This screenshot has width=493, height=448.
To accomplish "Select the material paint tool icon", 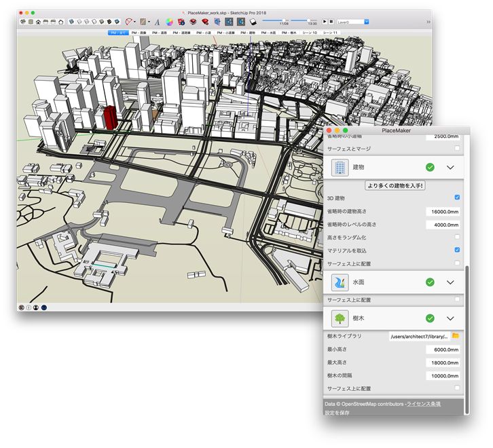I will pyautogui.click(x=143, y=22).
